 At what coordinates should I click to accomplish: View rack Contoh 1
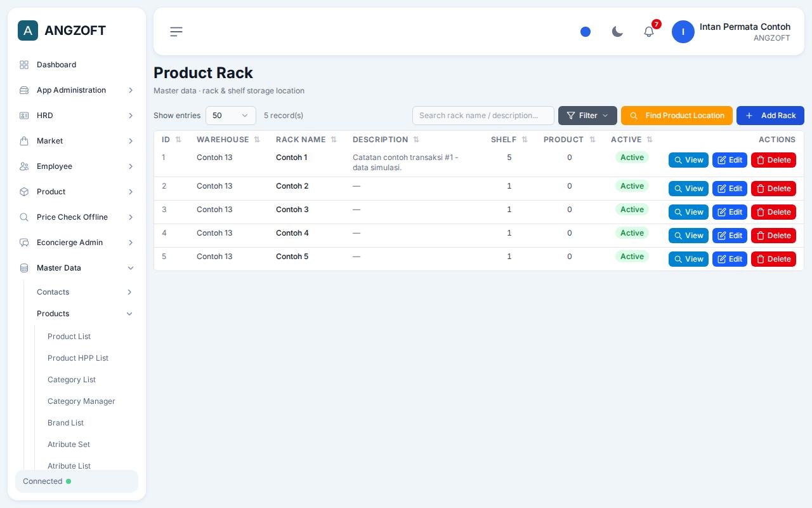click(x=688, y=160)
